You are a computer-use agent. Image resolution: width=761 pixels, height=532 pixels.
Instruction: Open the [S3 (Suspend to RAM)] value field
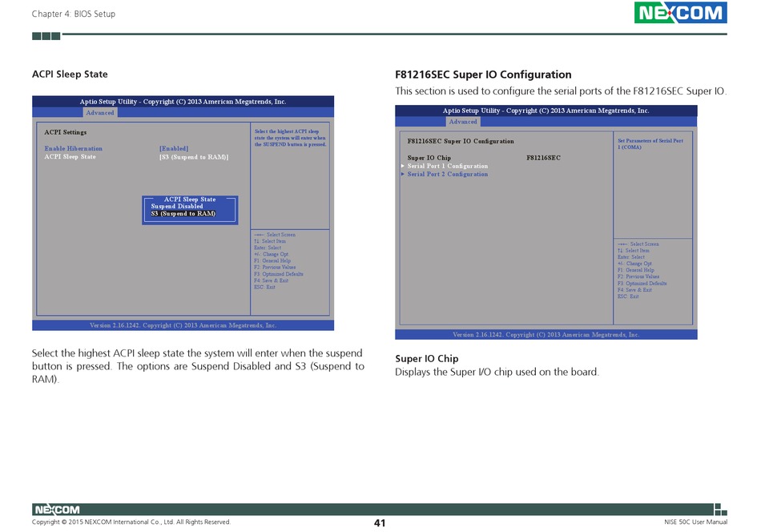(x=194, y=157)
